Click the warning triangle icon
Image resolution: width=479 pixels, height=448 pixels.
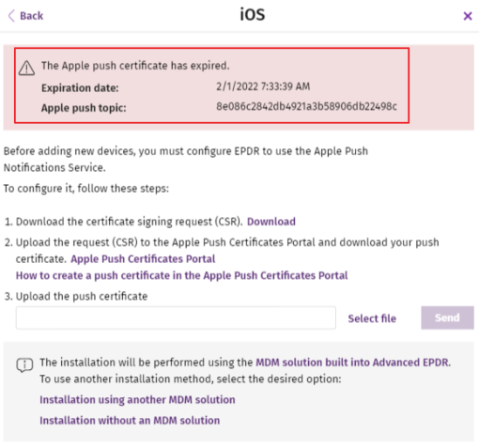click(26, 68)
